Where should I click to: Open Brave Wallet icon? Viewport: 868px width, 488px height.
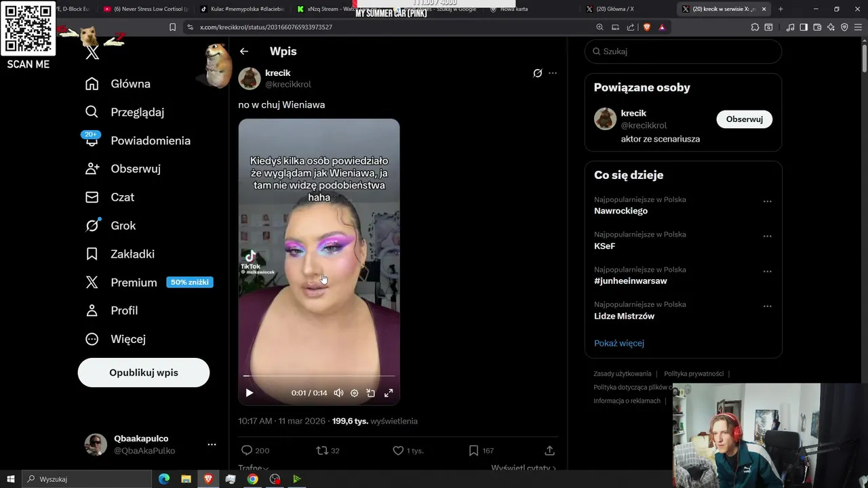[817, 27]
